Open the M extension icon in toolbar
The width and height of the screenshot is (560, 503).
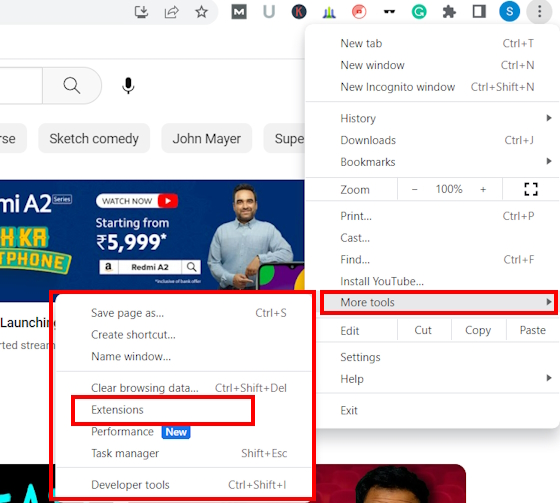pos(239,12)
